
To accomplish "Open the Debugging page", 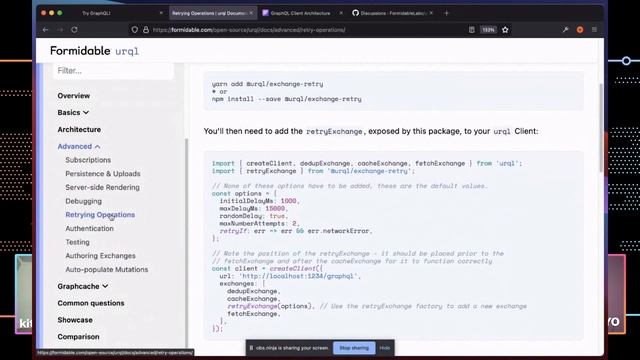I will tap(83, 201).
